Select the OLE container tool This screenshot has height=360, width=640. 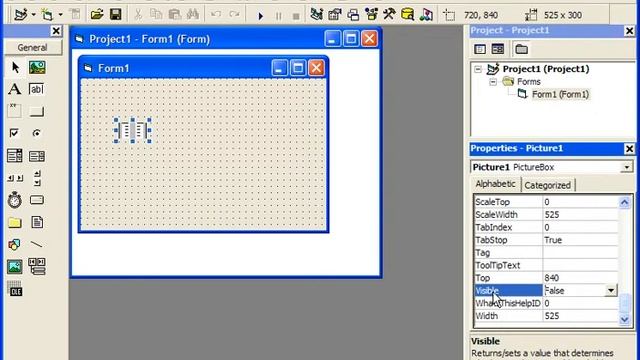(x=15, y=289)
